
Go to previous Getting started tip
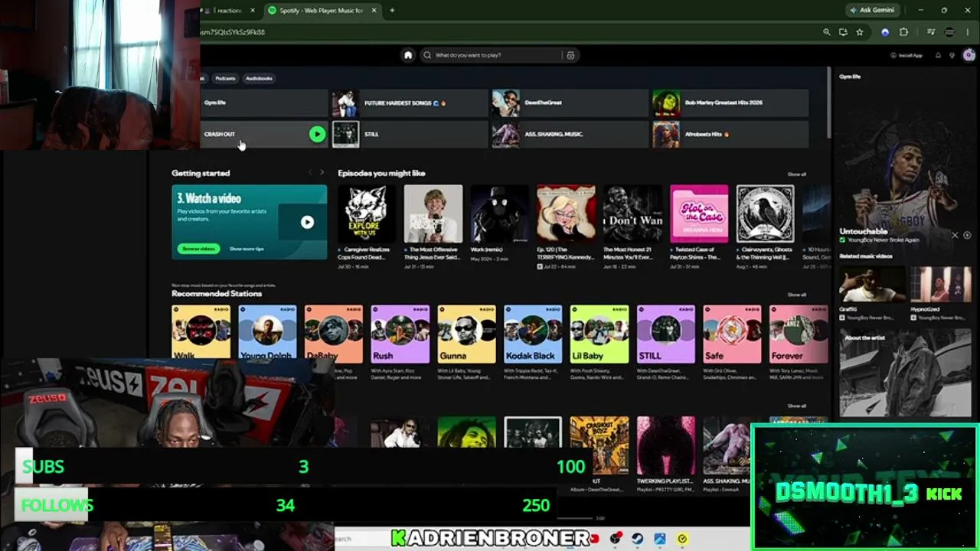click(x=309, y=173)
